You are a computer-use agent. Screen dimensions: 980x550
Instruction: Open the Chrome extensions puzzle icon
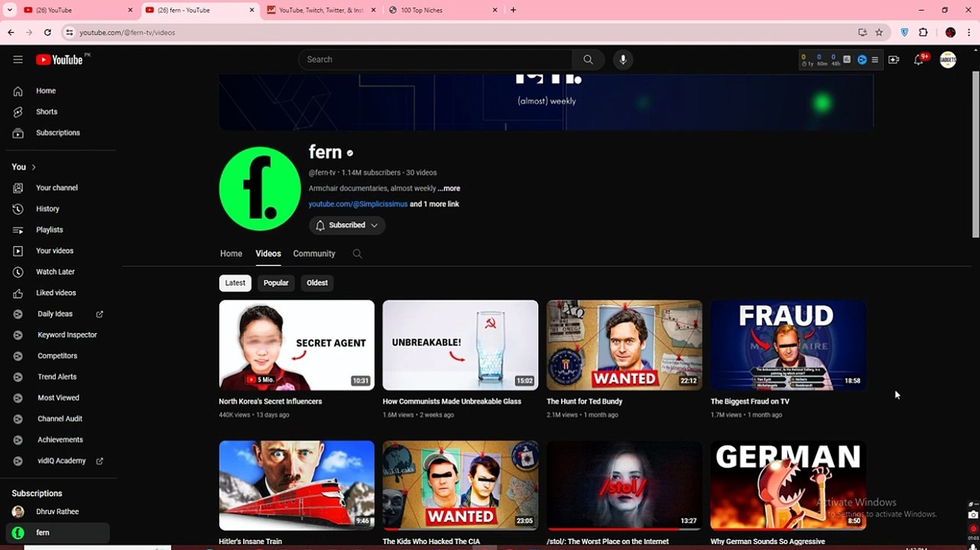923,32
